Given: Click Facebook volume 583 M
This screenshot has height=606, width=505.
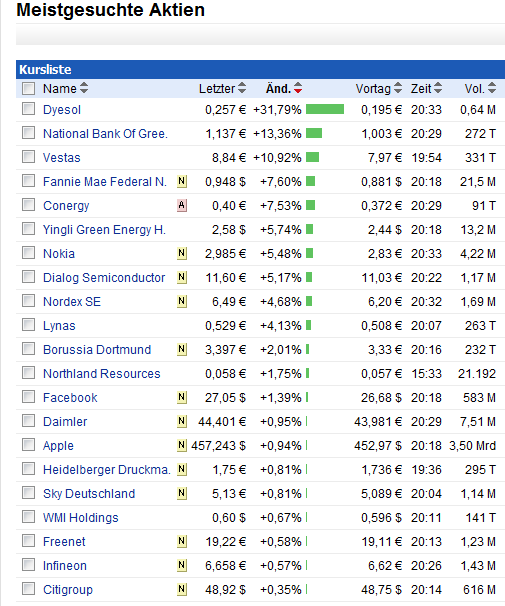Looking at the screenshot, I should [479, 398].
